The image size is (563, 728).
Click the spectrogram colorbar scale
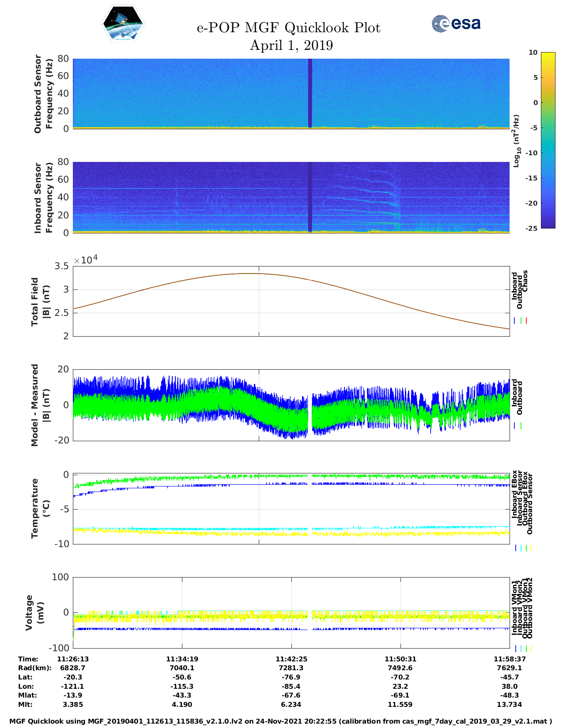click(x=535, y=140)
